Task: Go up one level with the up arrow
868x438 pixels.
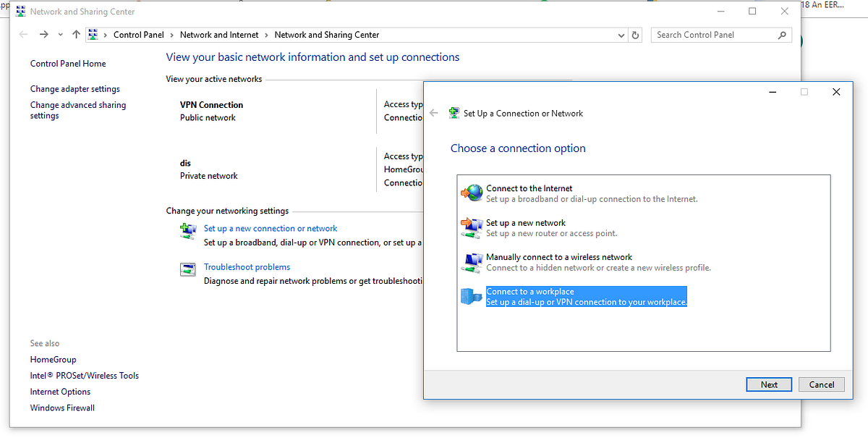Action: [x=76, y=35]
